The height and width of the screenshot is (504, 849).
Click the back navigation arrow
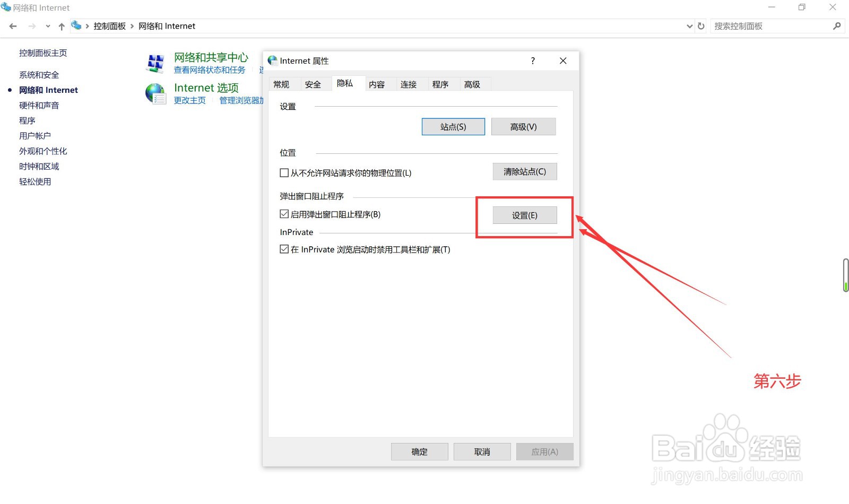point(12,25)
